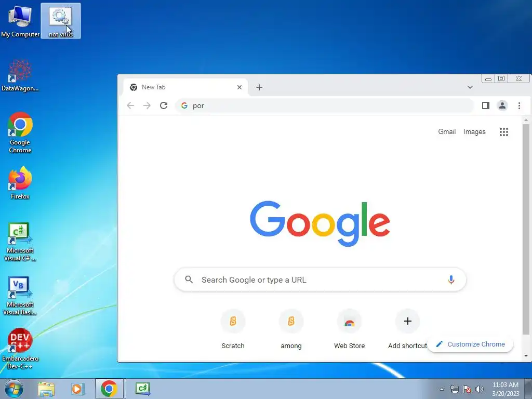
Task: Select the 'not virus' desktop file
Action: coord(61,21)
